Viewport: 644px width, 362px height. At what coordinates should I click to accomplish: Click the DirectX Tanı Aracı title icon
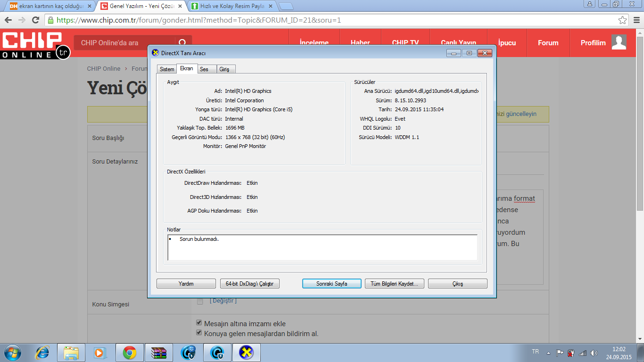coord(156,53)
